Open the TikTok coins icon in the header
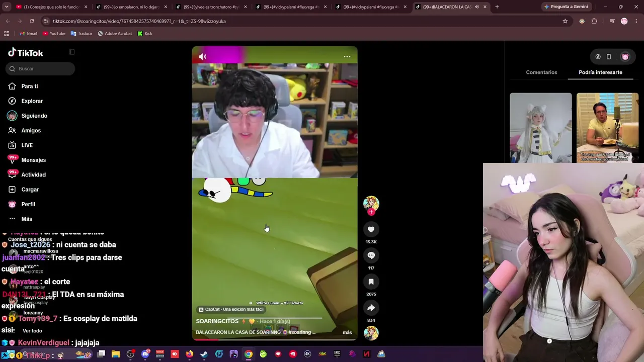 click(598, 57)
